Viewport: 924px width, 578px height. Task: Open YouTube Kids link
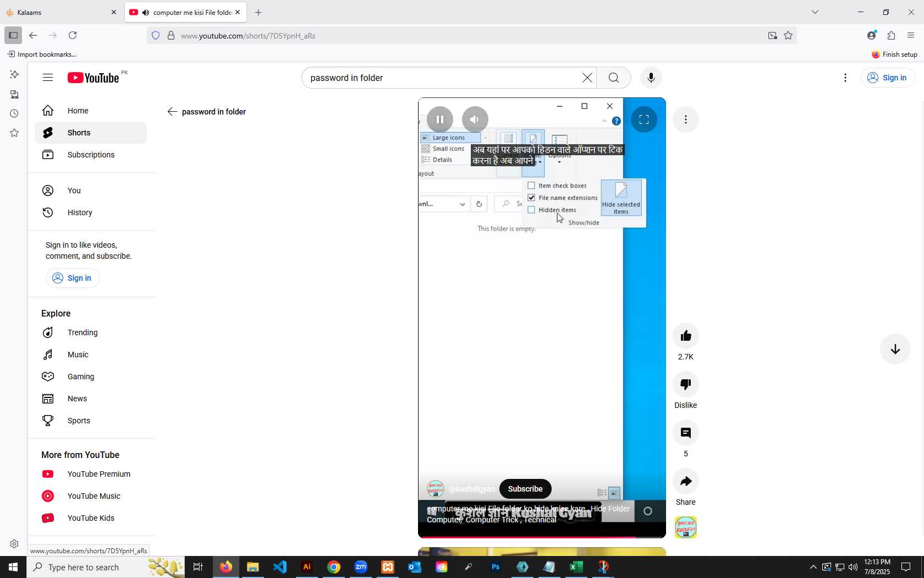click(91, 518)
